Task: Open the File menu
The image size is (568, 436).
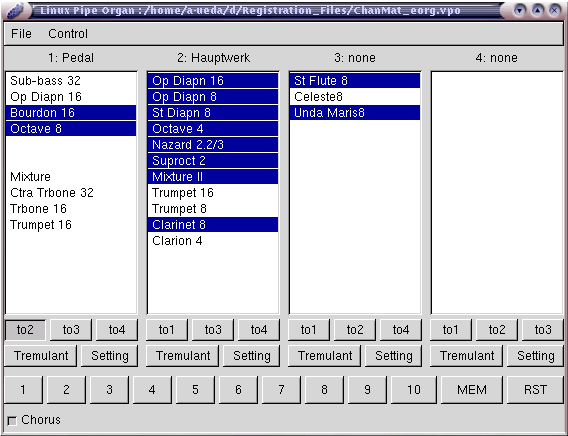Action: point(21,34)
